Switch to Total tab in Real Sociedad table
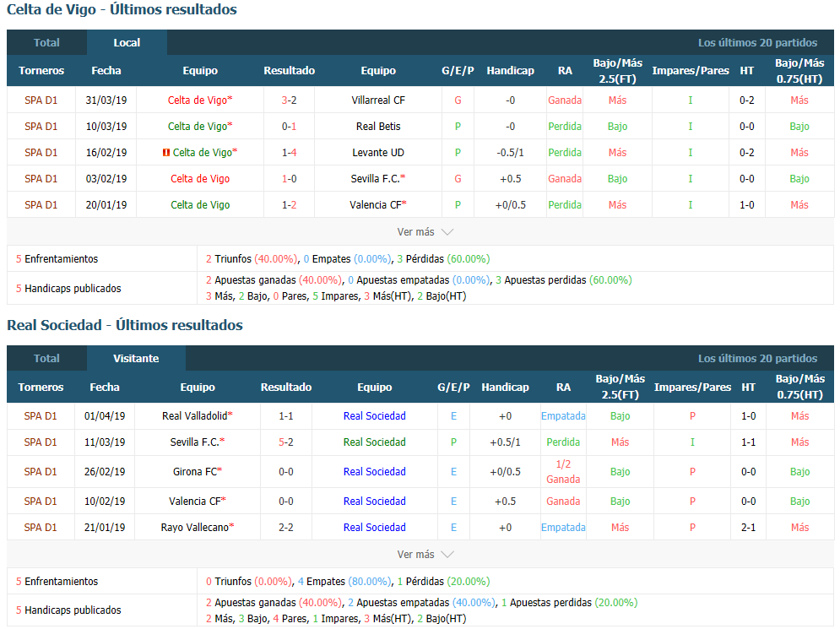Viewport: 840px width, 629px height. pyautogui.click(x=46, y=359)
